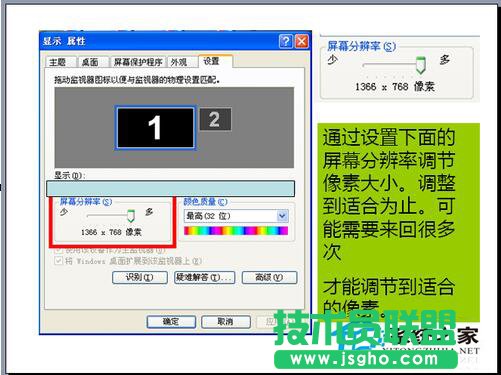Viewport: 501px width, 375px height.
Task: Select monitor 2 thumbnail
Action: click(x=215, y=119)
